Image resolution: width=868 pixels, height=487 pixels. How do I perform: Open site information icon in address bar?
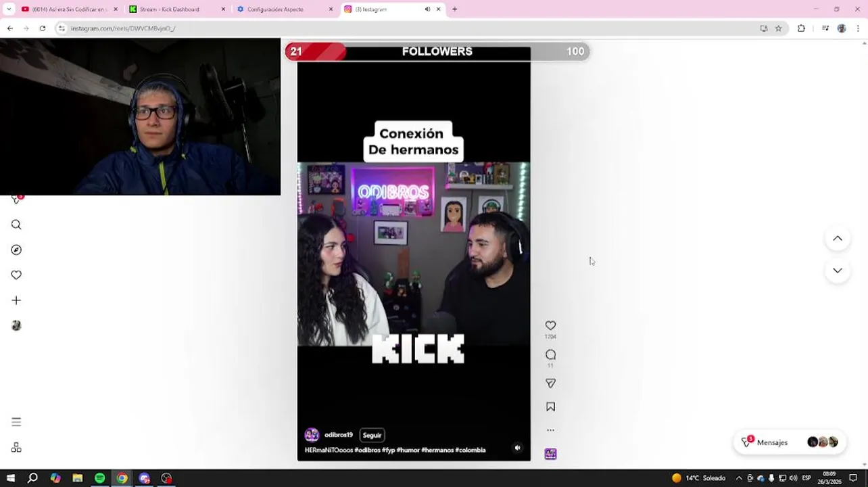coord(62,28)
